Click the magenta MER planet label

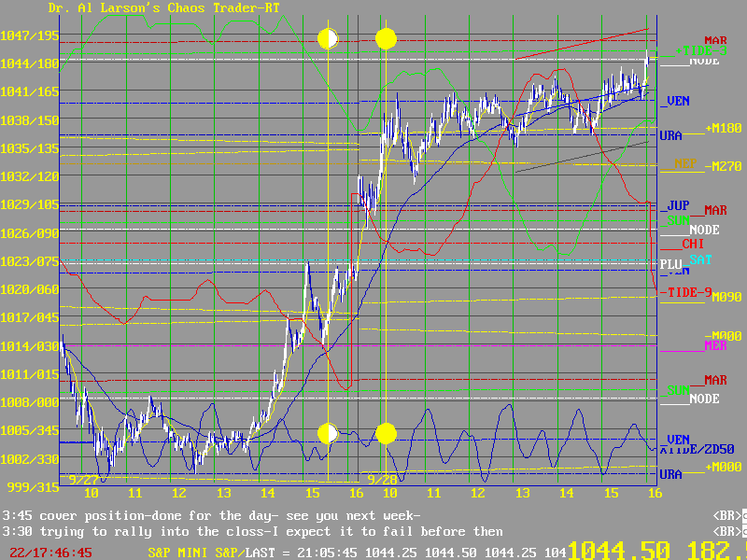[x=689, y=346]
